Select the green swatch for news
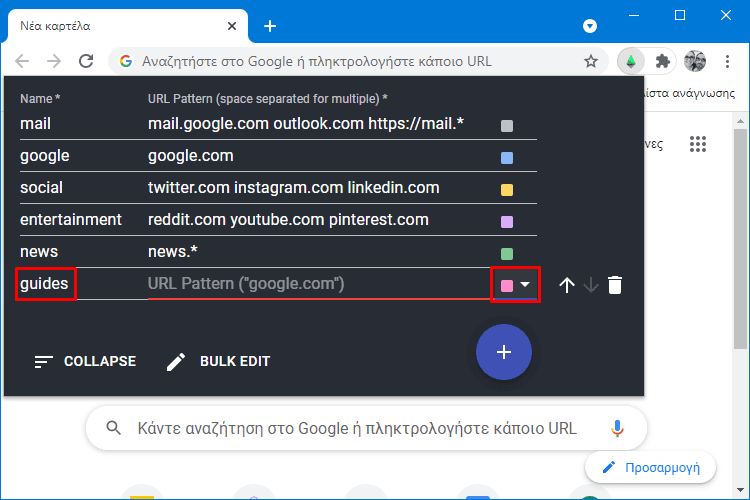Image resolution: width=750 pixels, height=500 pixels. tap(507, 254)
